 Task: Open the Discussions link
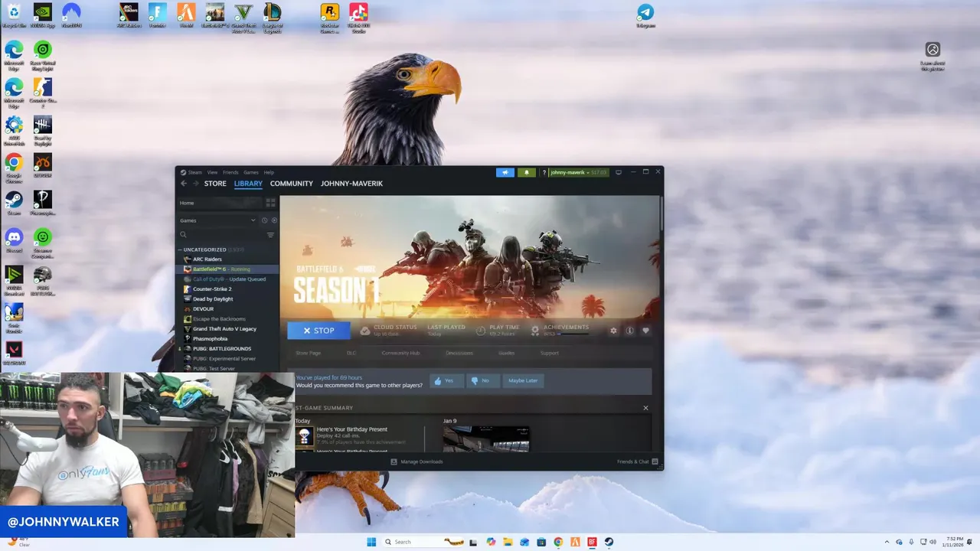459,353
